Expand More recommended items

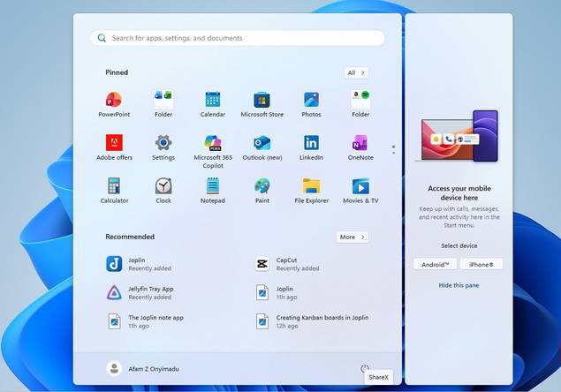(x=352, y=237)
